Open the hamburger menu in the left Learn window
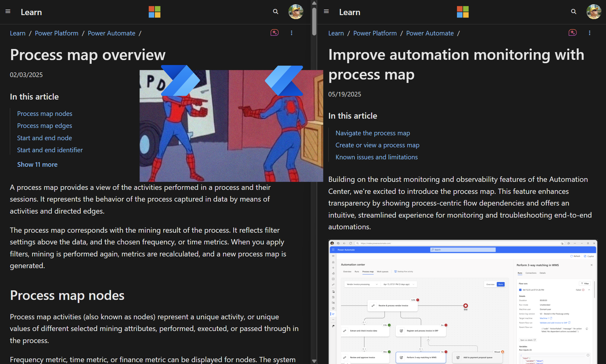The width and height of the screenshot is (606, 364). tap(8, 11)
